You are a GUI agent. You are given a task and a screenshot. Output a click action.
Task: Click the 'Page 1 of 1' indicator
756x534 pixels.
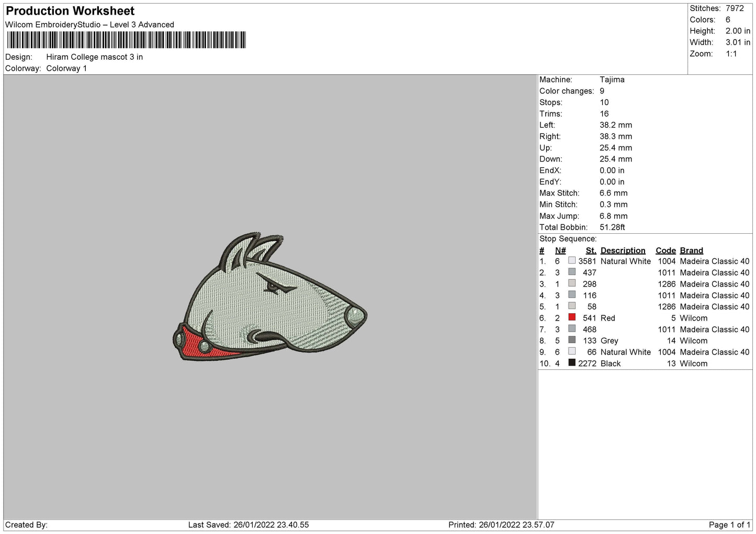pyautogui.click(x=729, y=525)
